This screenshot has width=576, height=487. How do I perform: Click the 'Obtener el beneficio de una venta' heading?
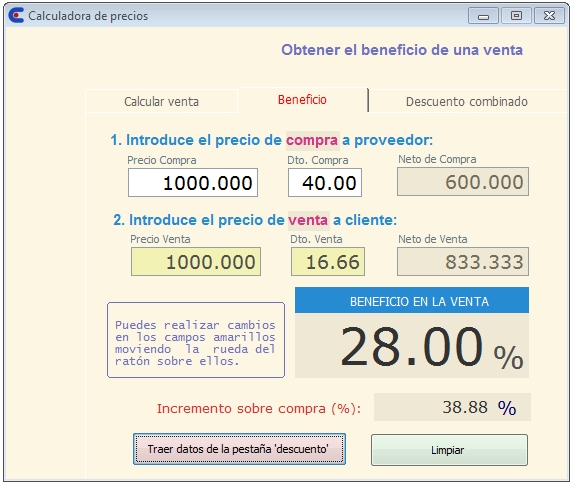(402, 50)
